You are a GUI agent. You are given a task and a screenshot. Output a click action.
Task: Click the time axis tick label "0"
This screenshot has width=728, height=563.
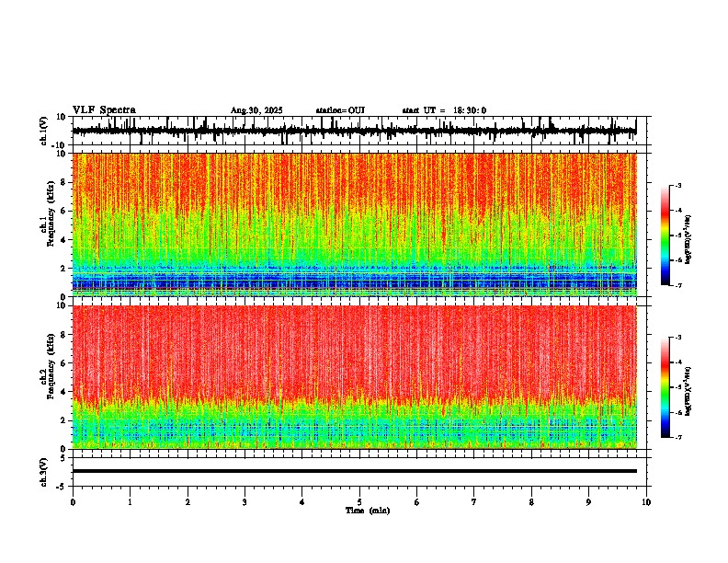point(73,502)
